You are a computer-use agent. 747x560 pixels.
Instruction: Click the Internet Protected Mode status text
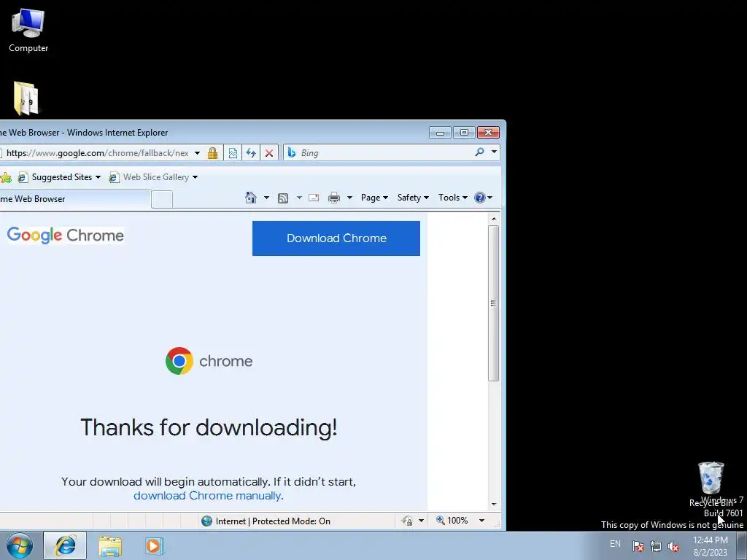click(273, 521)
